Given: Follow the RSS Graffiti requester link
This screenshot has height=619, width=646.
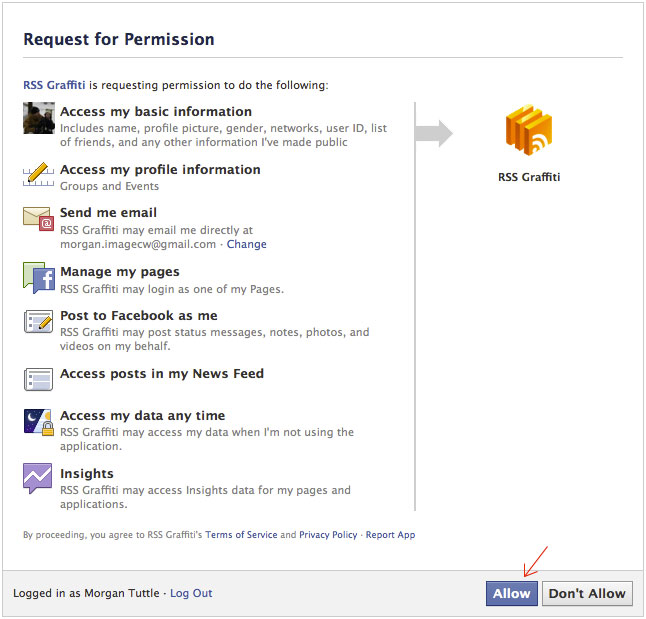Looking at the screenshot, I should (x=54, y=85).
